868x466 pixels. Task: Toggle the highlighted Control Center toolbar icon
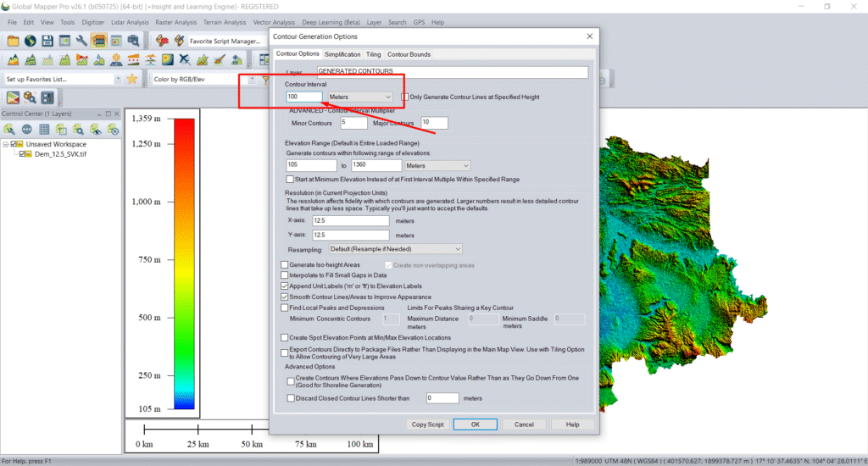(99, 41)
